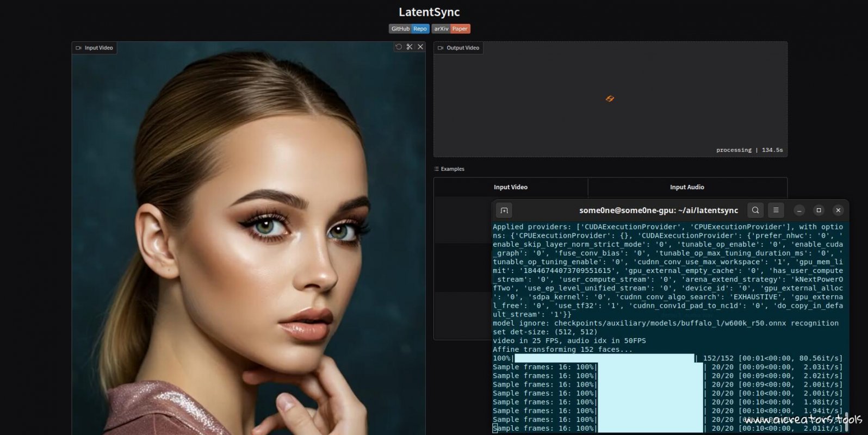Click the Input Audio column header

[x=687, y=187]
